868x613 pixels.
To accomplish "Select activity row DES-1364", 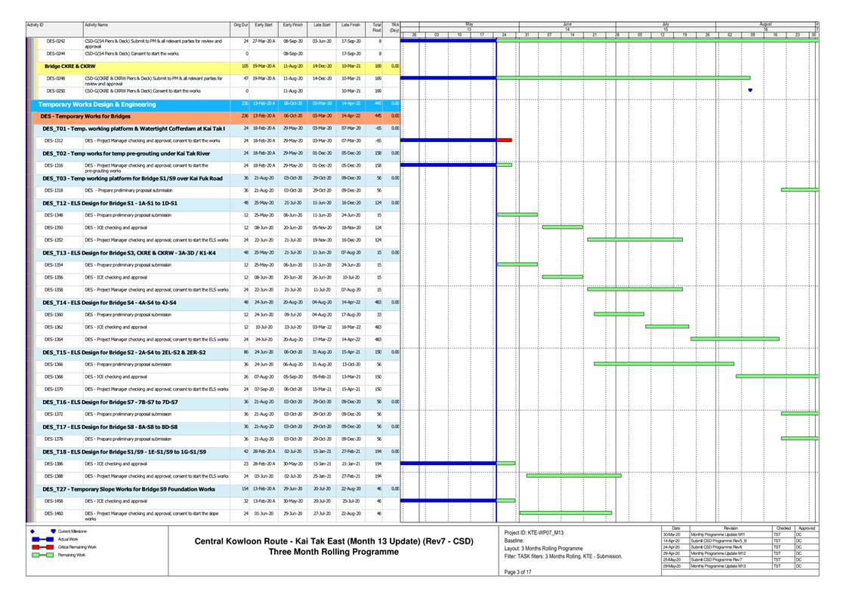I will click(x=54, y=340).
